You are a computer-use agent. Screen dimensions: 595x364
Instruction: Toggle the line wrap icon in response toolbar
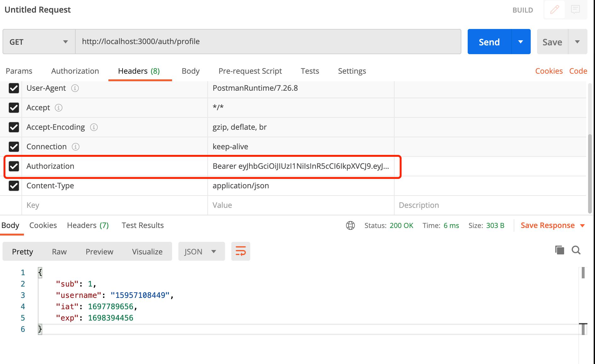[x=241, y=251]
